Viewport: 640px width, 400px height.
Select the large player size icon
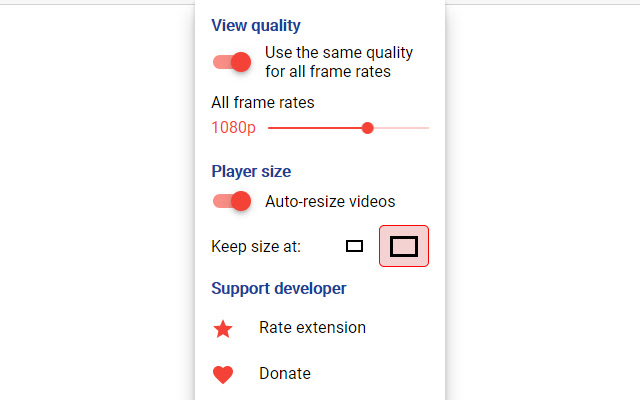coord(404,246)
